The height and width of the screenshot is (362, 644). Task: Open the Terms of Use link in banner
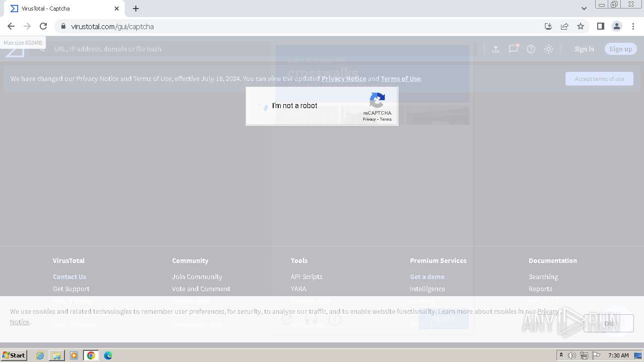400,78
